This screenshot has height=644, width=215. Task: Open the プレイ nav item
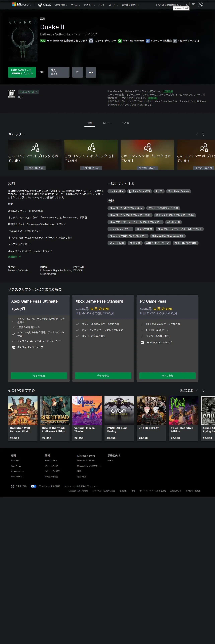101,5
